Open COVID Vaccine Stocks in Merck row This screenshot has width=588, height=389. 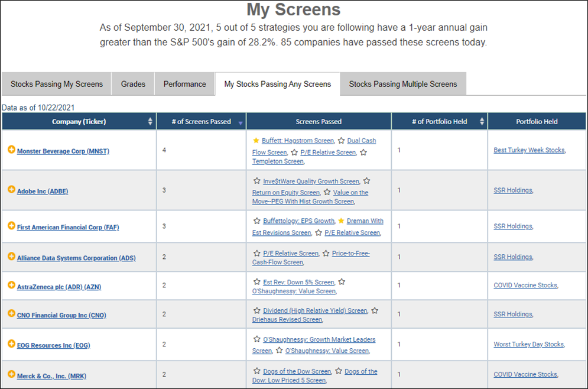(x=525, y=374)
